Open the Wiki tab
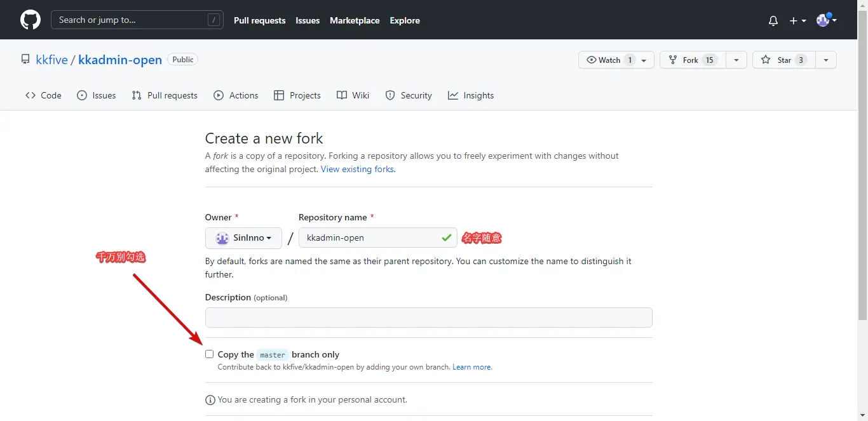 pyautogui.click(x=353, y=95)
